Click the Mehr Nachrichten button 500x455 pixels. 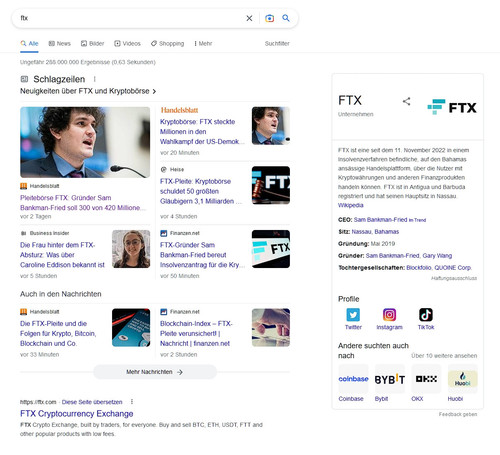click(x=155, y=372)
